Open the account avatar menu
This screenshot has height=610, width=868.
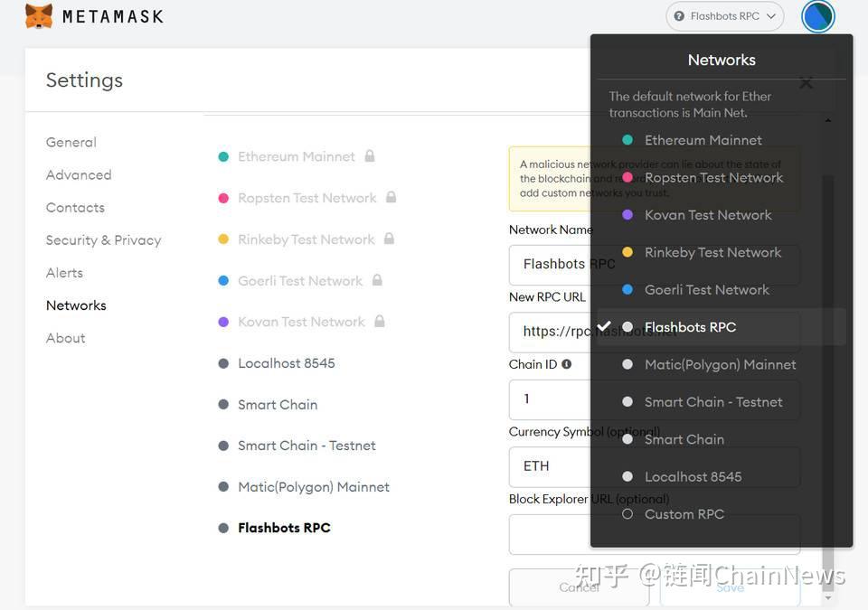[816, 16]
